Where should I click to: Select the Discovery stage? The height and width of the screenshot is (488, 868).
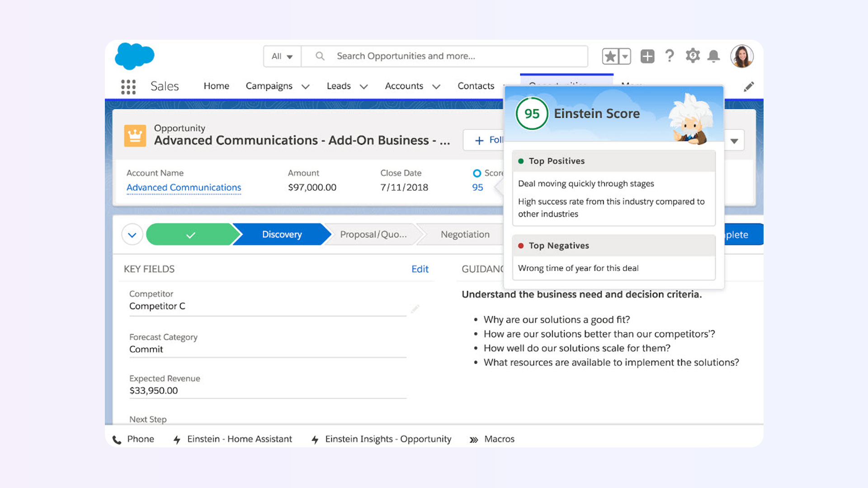[x=282, y=235]
